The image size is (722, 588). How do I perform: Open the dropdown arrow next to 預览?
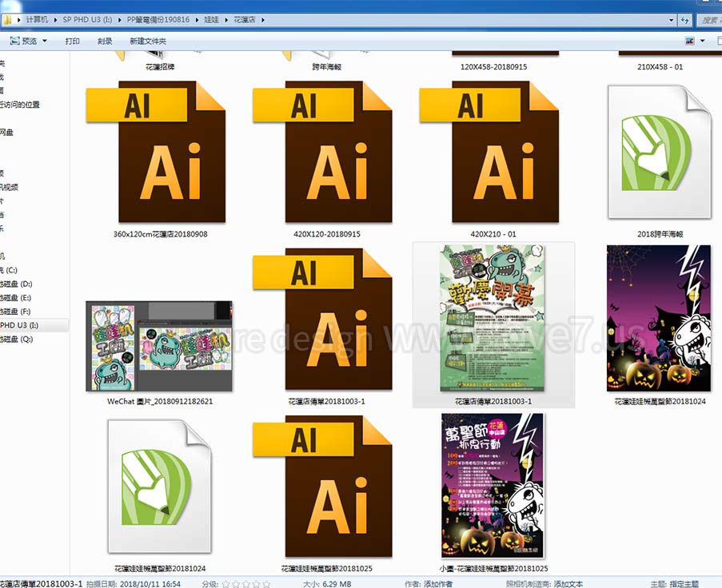[x=45, y=41]
